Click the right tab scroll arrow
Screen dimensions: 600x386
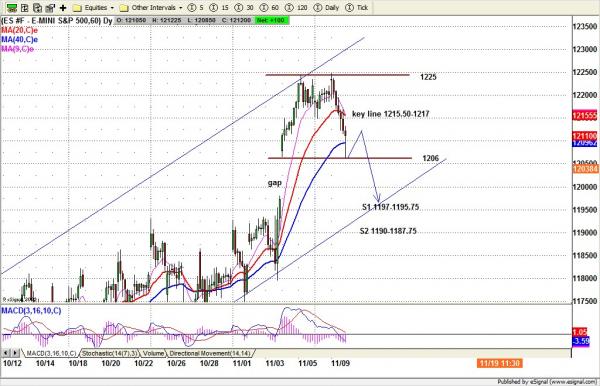click(x=15, y=353)
